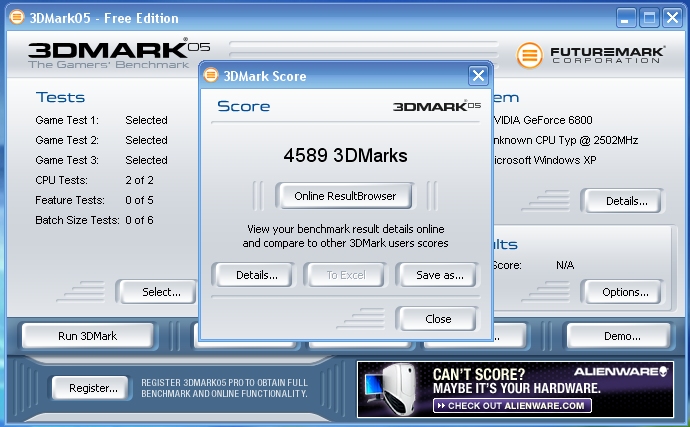690x427 pixels.
Task: Click the GeForce 6800 graphics card text
Action: tap(543, 120)
